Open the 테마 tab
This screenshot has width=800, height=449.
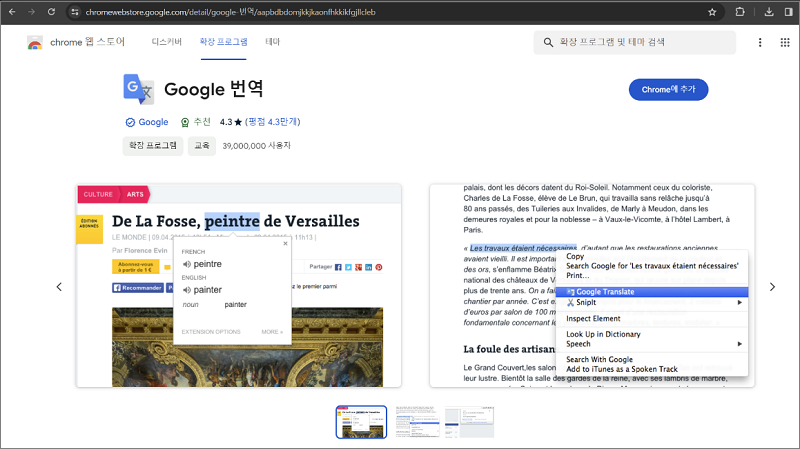coord(272,42)
